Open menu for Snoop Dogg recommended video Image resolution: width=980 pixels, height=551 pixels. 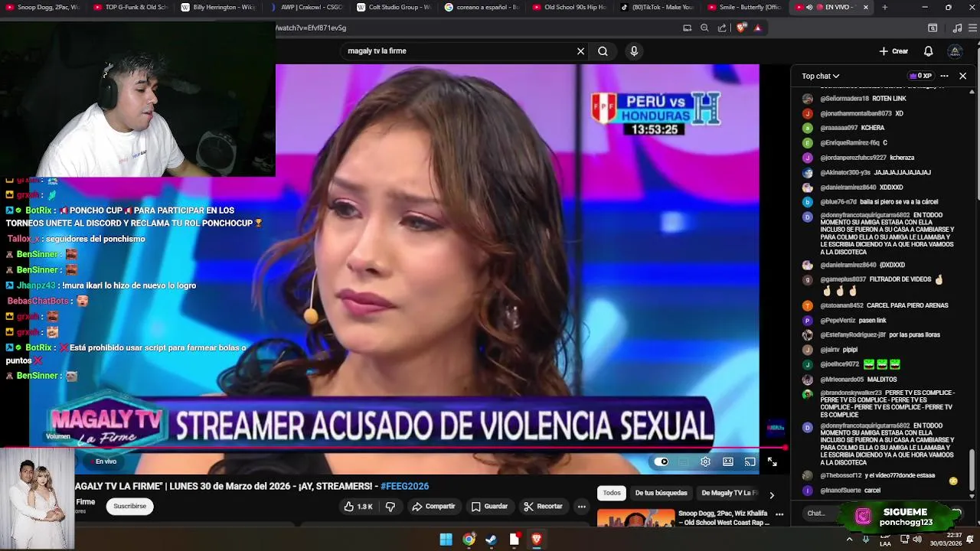pos(780,514)
